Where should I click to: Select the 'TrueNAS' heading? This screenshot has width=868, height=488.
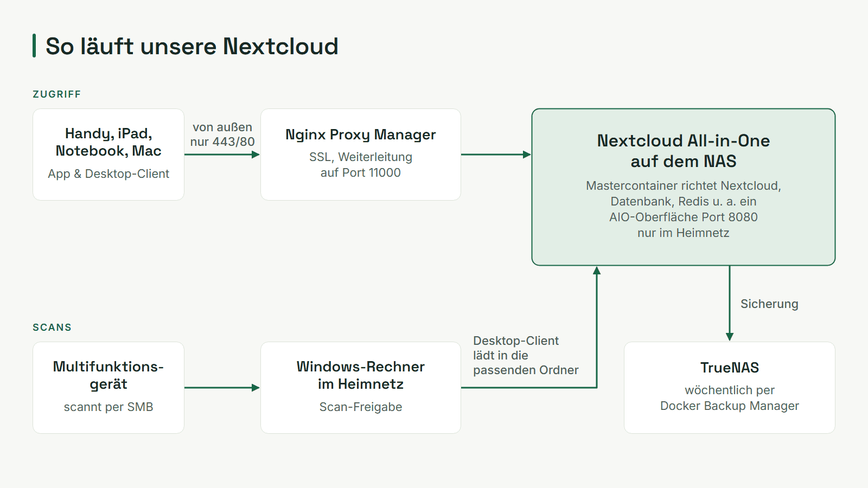730,368
